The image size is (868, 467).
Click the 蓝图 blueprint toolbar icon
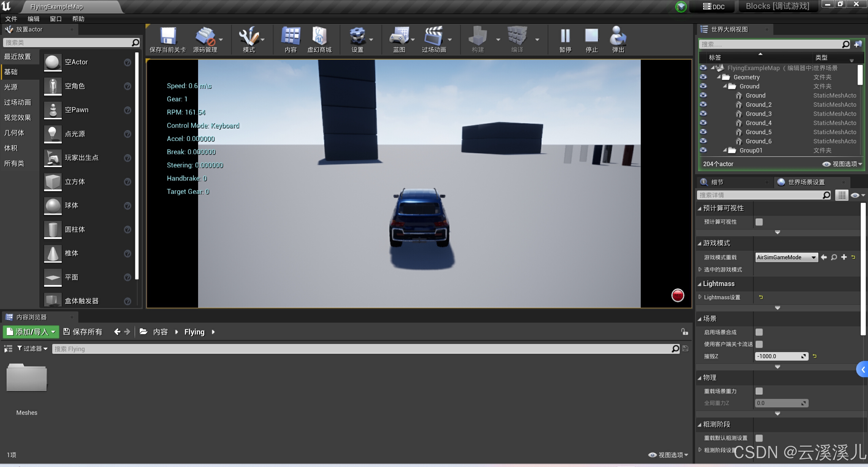tap(399, 36)
